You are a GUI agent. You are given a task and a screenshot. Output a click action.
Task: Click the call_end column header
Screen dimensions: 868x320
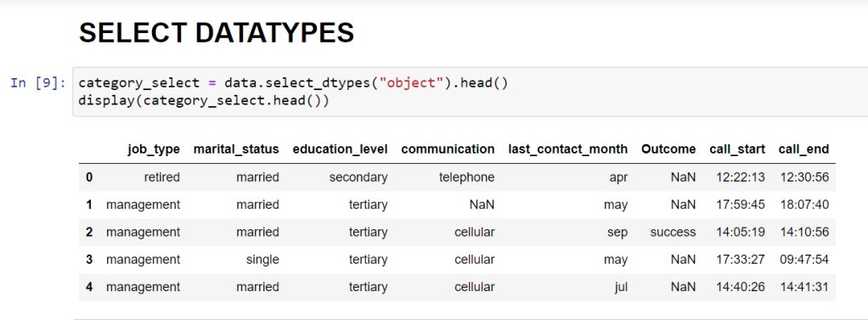(x=803, y=149)
